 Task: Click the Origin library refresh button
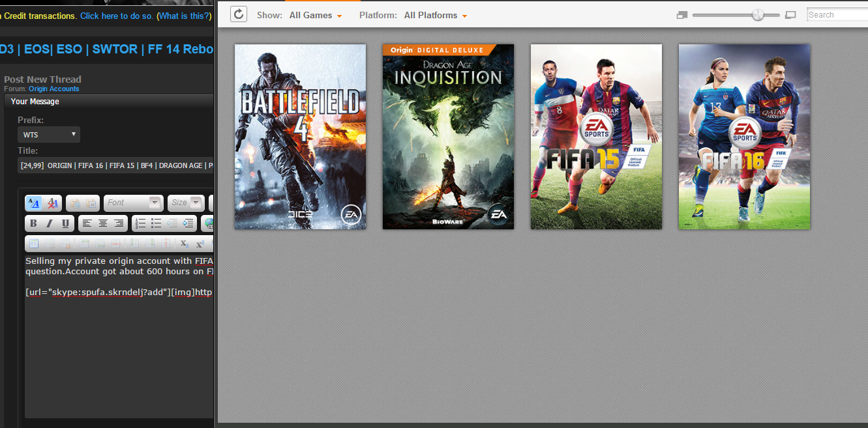click(239, 14)
